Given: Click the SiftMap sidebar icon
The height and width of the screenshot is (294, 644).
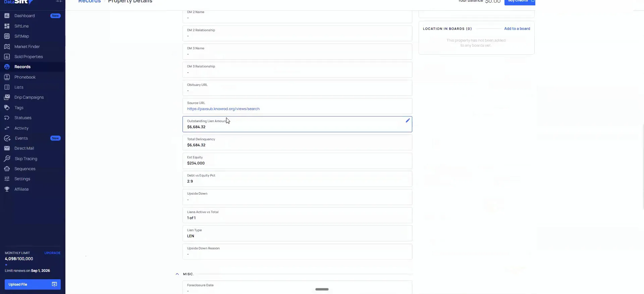Looking at the screenshot, I should (7, 36).
